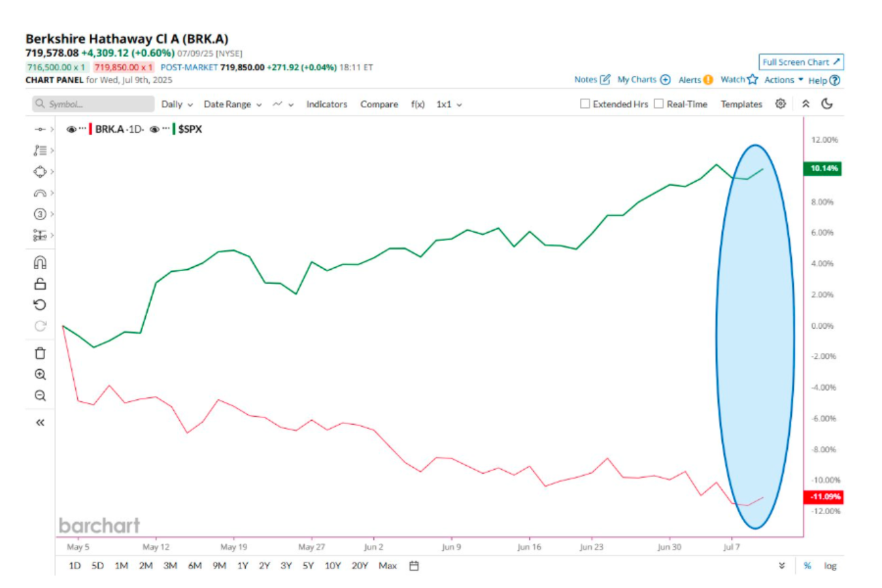Open the Actions dropdown menu

[x=784, y=80]
